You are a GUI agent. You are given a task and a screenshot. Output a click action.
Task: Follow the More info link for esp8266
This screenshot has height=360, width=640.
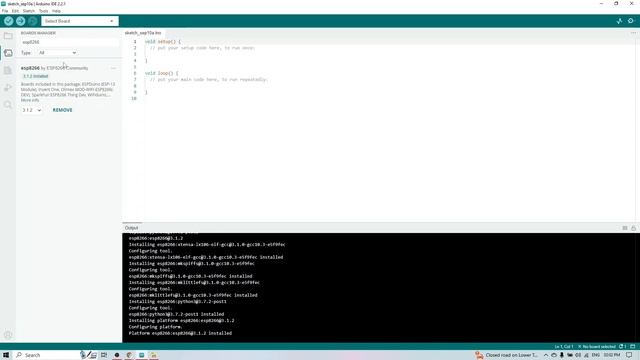point(30,100)
